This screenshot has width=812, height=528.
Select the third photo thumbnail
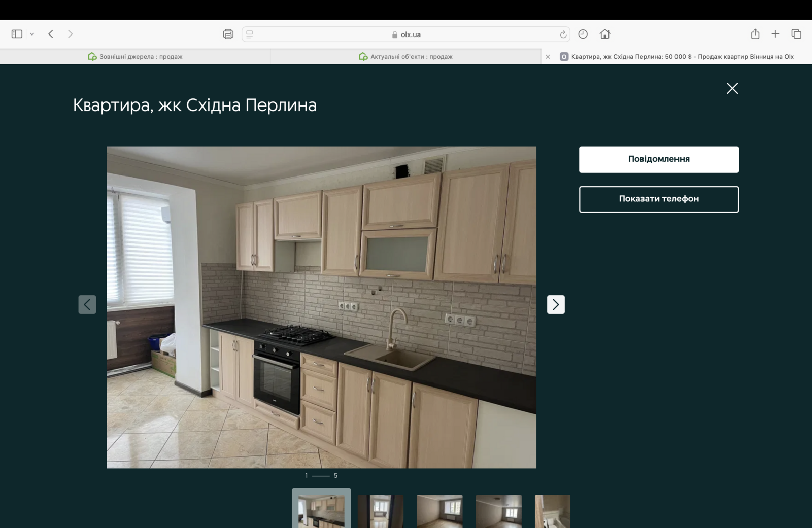coord(439,511)
